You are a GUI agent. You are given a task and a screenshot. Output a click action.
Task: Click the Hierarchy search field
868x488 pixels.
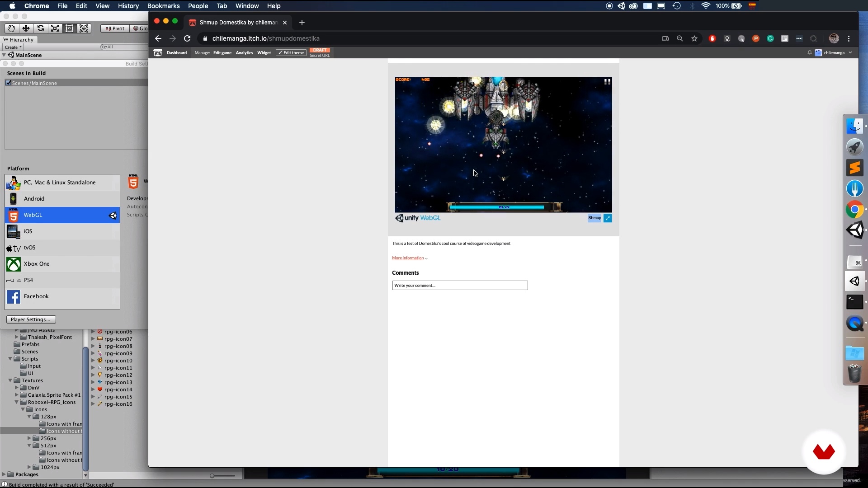tap(124, 47)
